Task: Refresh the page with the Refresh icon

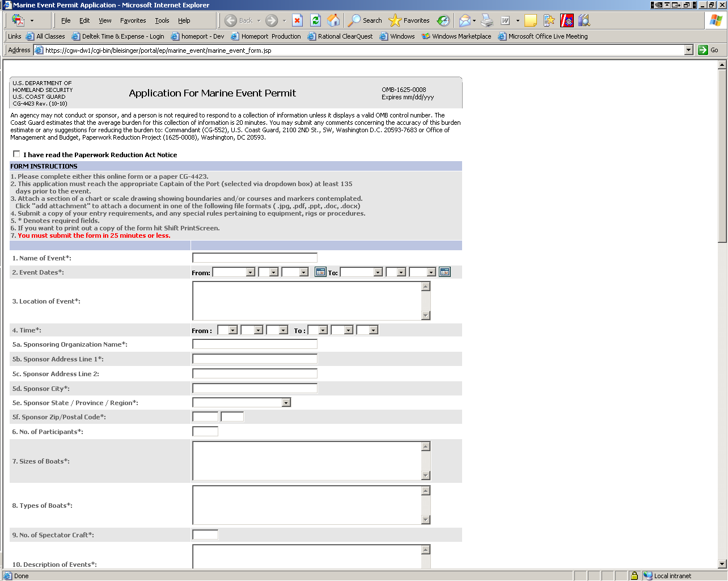Action: click(316, 20)
